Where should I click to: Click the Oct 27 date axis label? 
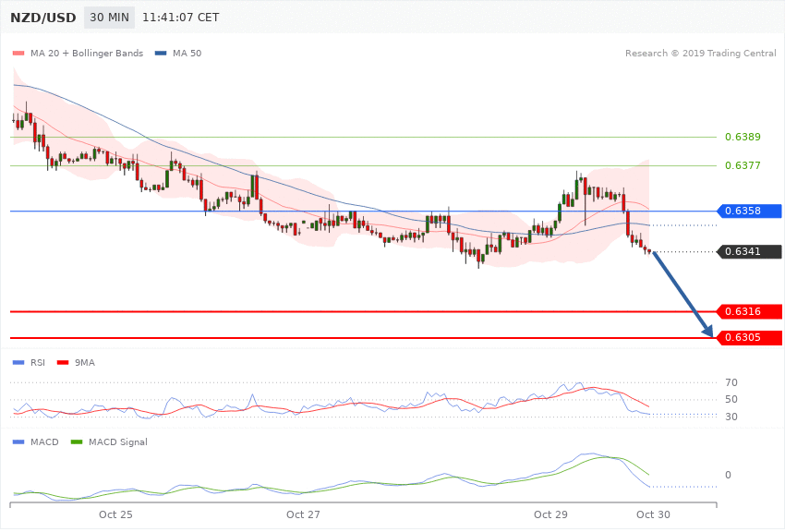pos(303,514)
